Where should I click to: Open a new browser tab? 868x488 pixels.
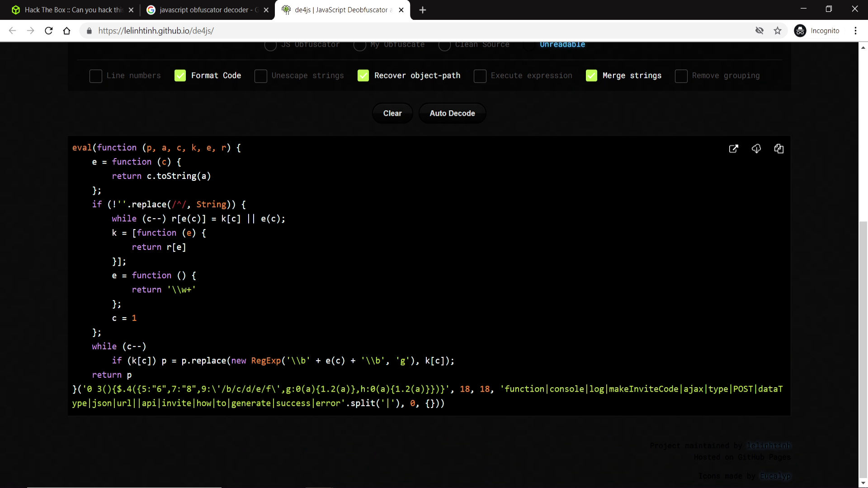[423, 10]
